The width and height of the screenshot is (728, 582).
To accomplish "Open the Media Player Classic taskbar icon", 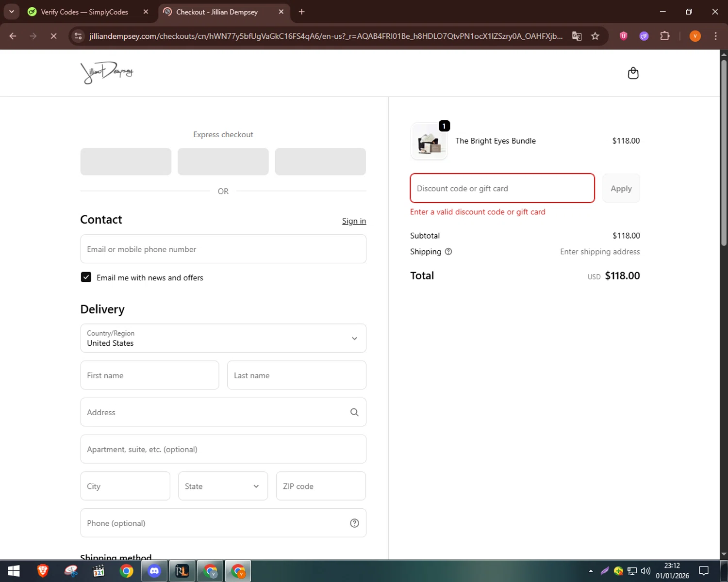I will (99, 571).
